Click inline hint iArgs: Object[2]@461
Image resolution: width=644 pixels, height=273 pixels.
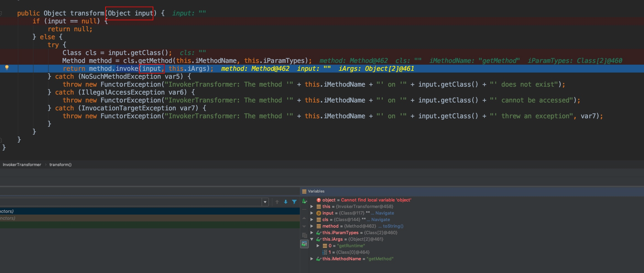pyautogui.click(x=376, y=69)
